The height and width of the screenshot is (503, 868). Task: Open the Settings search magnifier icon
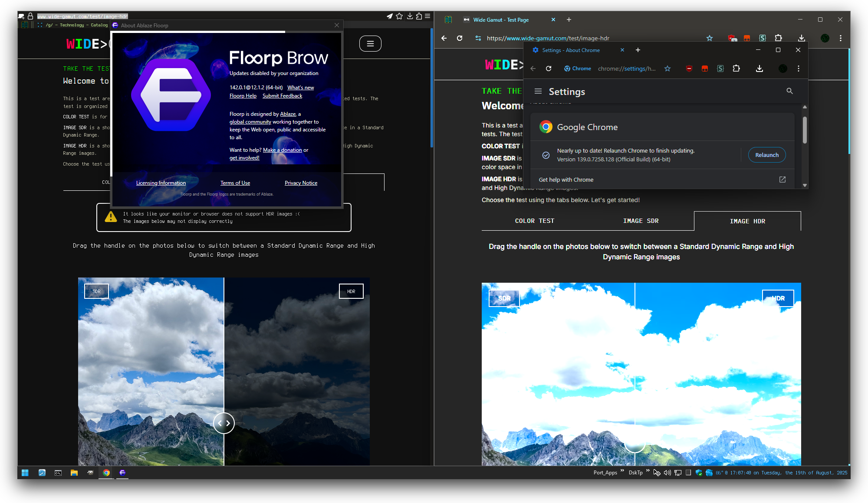pos(789,91)
